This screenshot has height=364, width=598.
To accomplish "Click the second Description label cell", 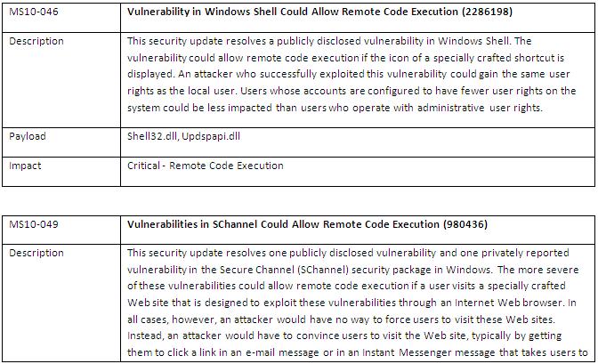I will click(x=61, y=303).
